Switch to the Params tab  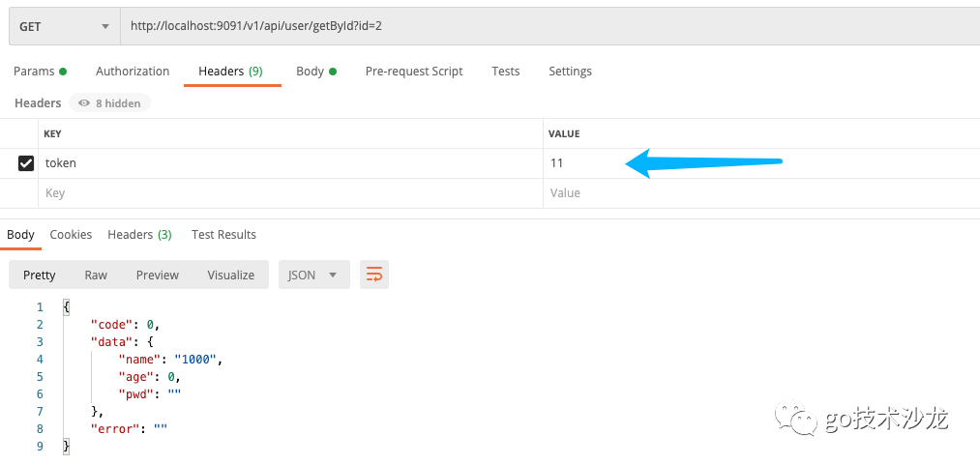pos(40,72)
